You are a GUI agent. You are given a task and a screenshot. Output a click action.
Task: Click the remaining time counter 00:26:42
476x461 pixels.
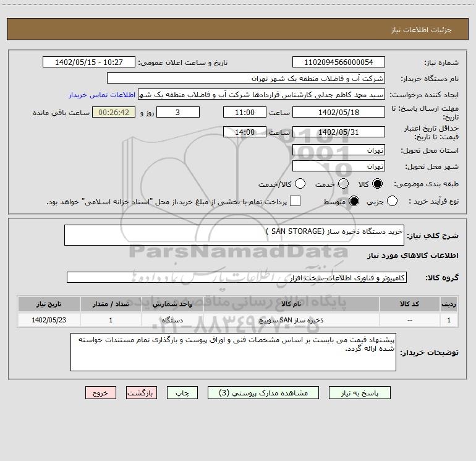point(114,112)
